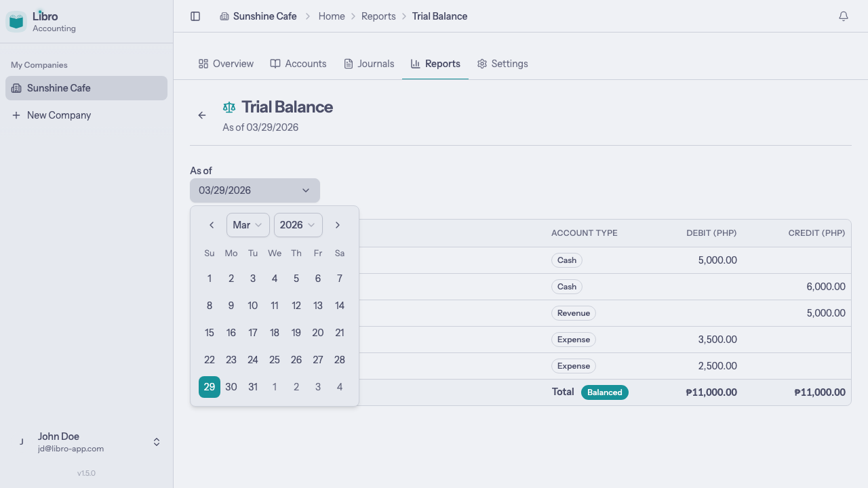Open the notifications bell
The image size is (868, 488).
tap(844, 16)
